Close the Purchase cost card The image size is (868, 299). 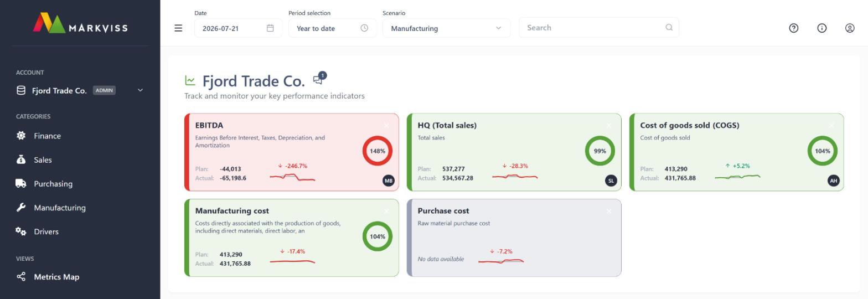point(609,211)
